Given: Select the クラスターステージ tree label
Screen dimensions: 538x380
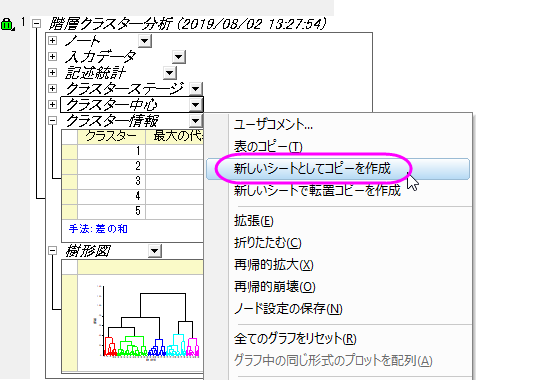Looking at the screenshot, I should click(125, 89).
